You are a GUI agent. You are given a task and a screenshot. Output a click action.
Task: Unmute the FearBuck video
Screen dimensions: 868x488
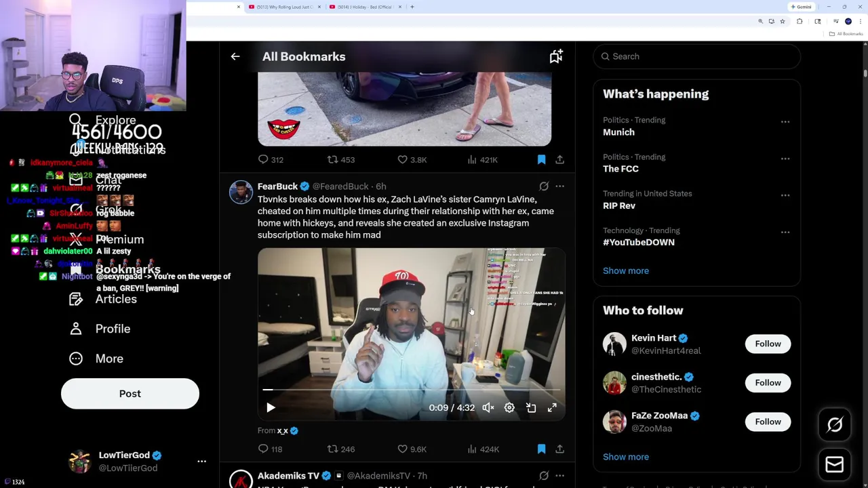[x=488, y=407]
